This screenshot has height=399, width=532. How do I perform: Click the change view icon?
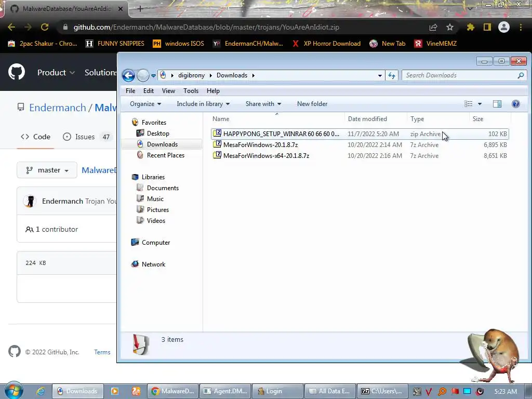[x=468, y=104]
